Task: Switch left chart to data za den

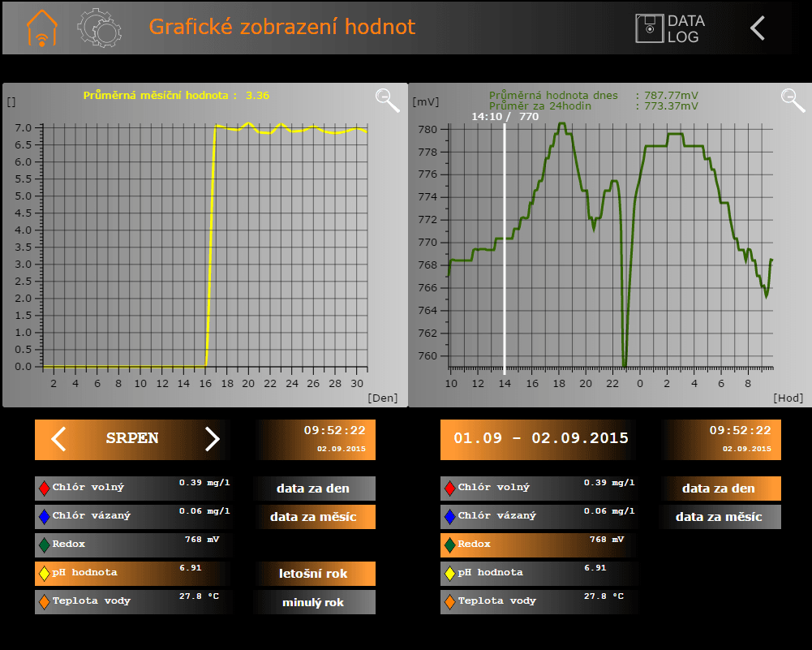Action: tap(315, 489)
